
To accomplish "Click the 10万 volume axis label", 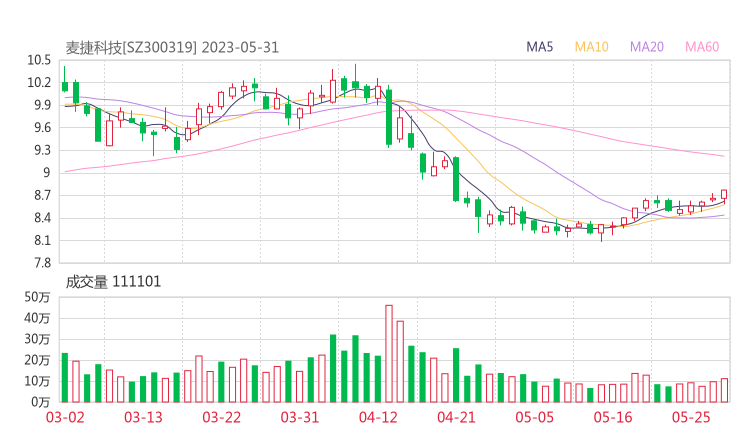I will pos(37,381).
